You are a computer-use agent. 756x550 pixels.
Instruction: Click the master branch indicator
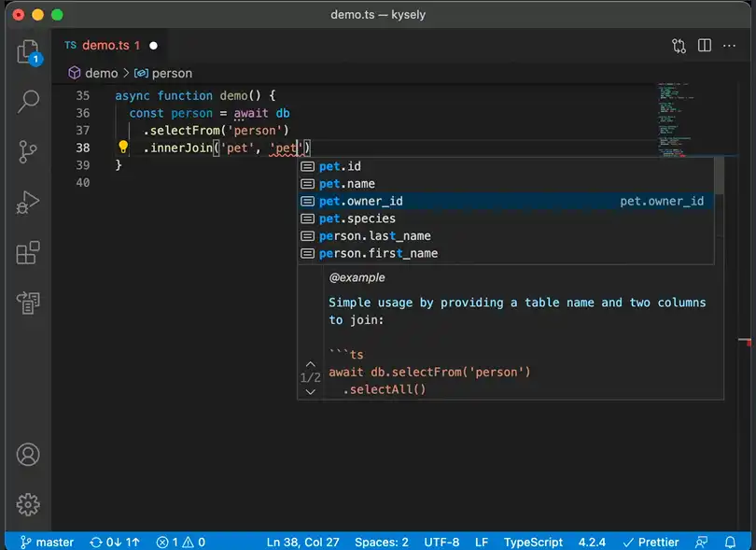click(48, 543)
